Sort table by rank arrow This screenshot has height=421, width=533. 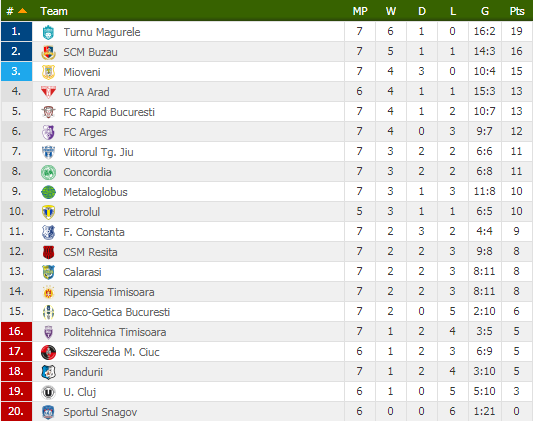22,11
